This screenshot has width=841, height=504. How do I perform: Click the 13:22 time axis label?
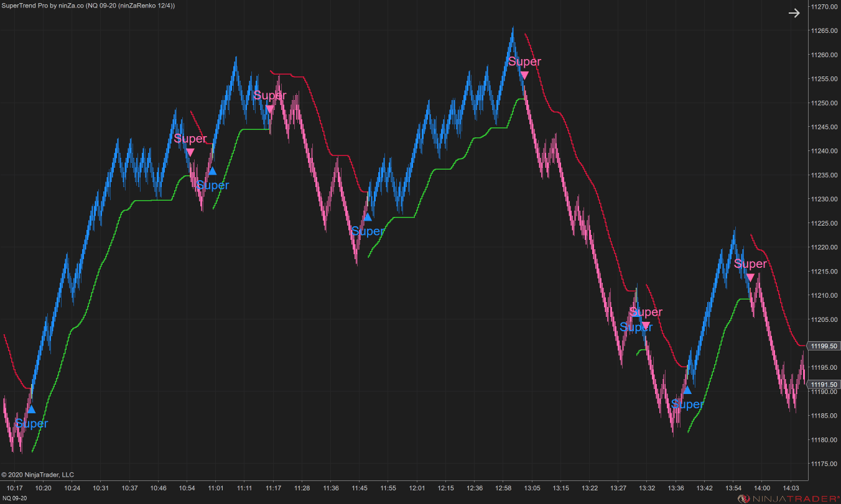coord(590,488)
